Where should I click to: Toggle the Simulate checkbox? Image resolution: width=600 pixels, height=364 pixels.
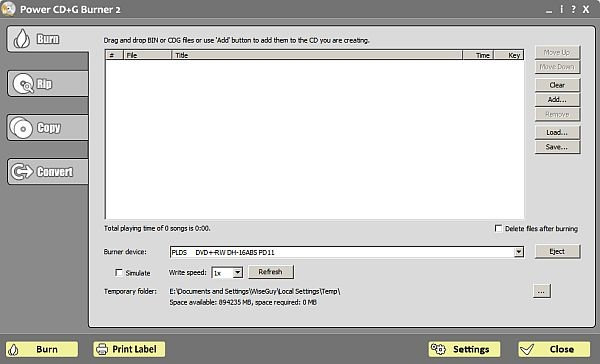click(x=119, y=273)
